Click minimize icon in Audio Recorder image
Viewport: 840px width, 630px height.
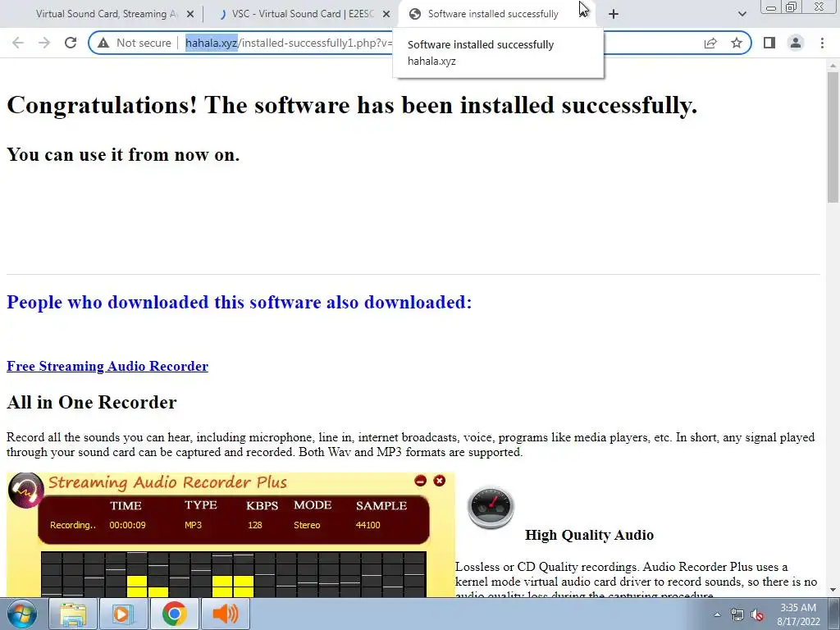coord(421,481)
